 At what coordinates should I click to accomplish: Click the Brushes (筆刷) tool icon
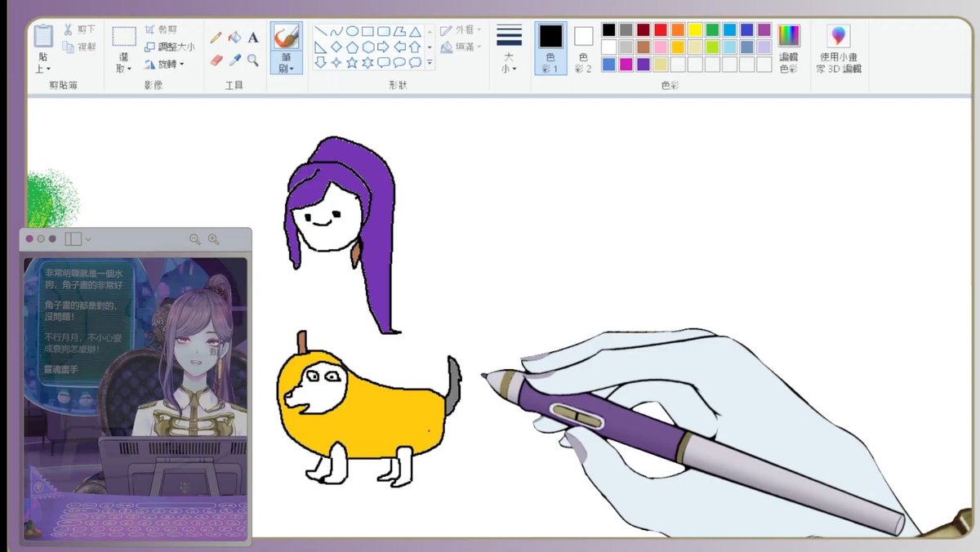coord(287,38)
